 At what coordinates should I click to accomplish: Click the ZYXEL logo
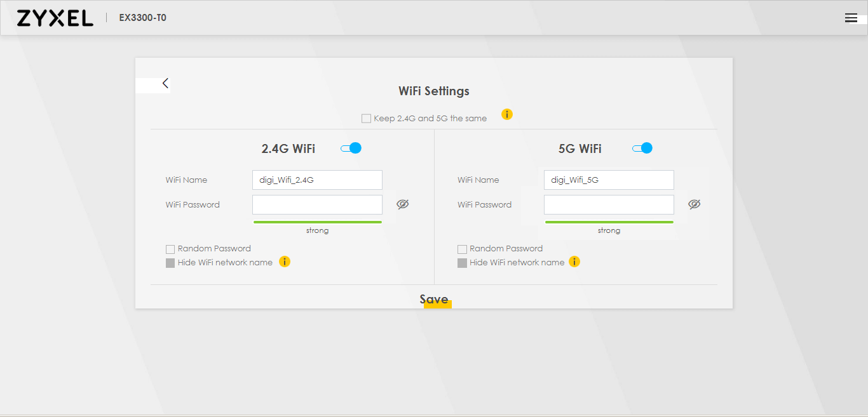(x=55, y=18)
